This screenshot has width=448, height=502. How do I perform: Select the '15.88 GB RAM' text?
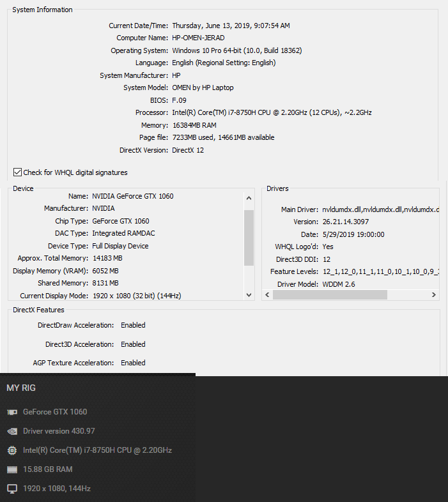[x=48, y=469]
